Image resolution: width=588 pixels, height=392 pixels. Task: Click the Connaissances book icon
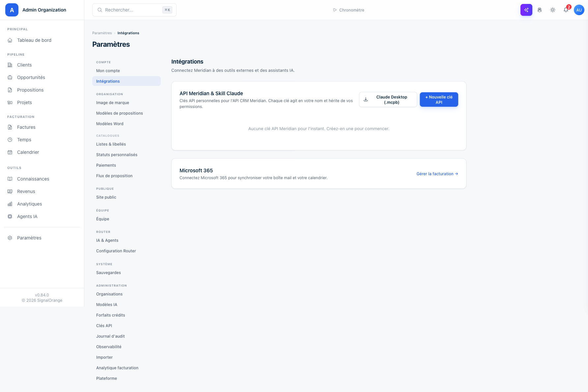tap(10, 179)
